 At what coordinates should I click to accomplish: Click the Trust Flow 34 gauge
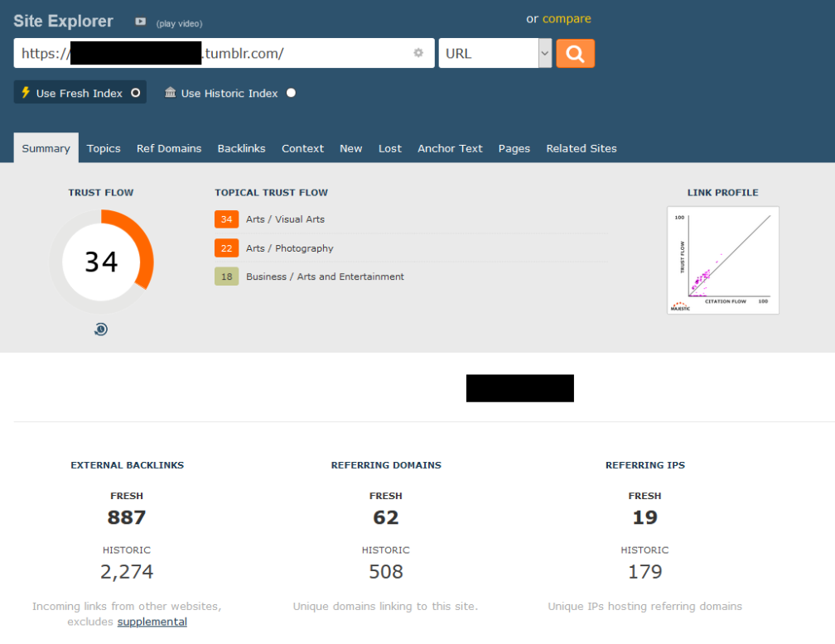pos(101,262)
